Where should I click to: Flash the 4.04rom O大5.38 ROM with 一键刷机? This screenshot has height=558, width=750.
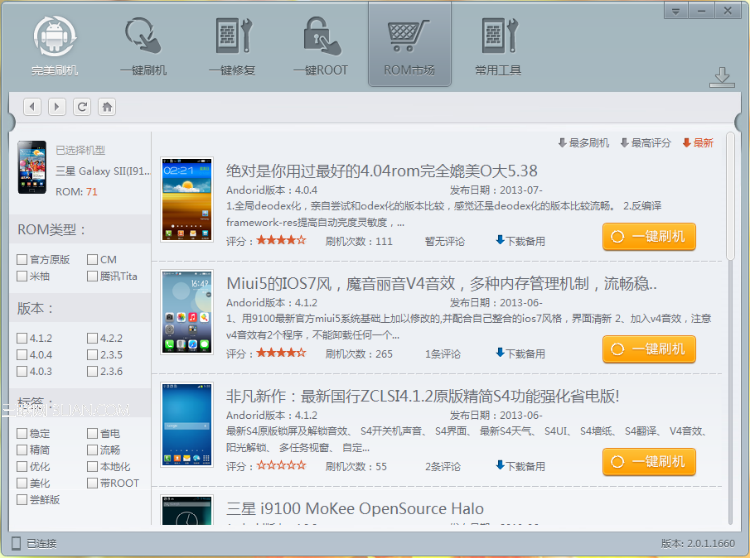pos(649,237)
